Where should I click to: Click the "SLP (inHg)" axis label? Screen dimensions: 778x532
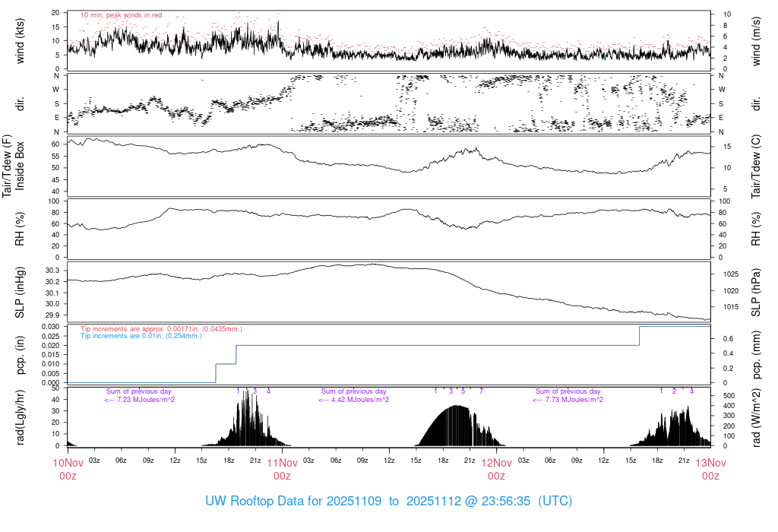(21, 292)
